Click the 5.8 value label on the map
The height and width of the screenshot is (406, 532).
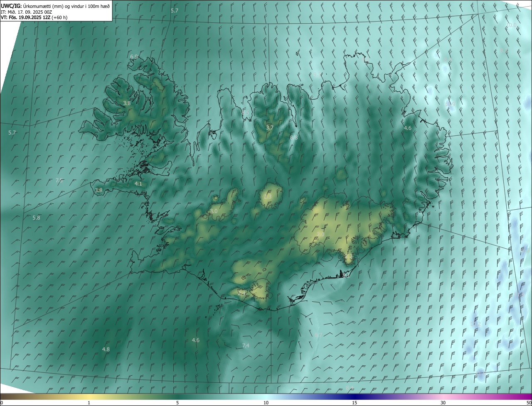coord(37,218)
